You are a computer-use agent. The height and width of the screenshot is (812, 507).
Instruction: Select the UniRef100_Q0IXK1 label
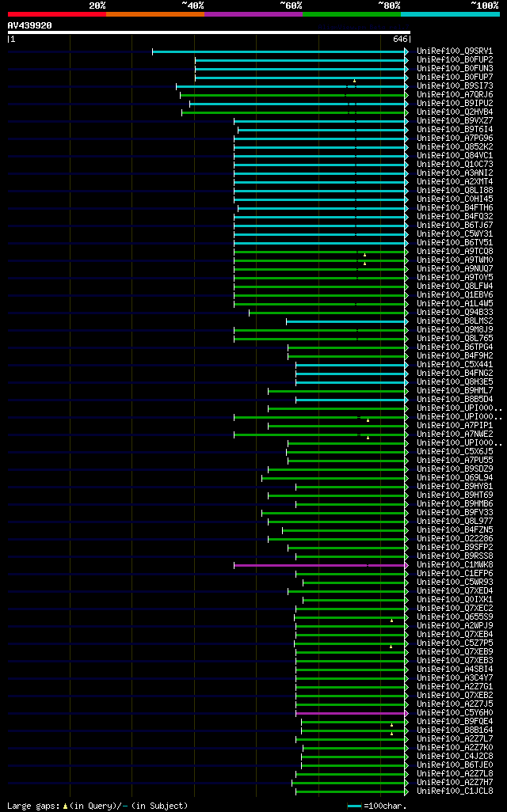455,600
